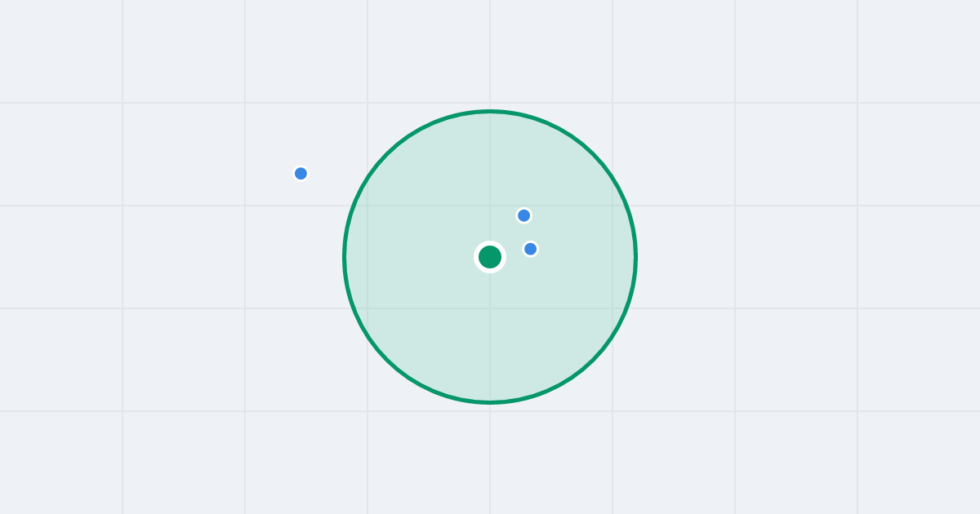
Task: Select the blue dot nearest the green center marker
Action: pos(530,249)
